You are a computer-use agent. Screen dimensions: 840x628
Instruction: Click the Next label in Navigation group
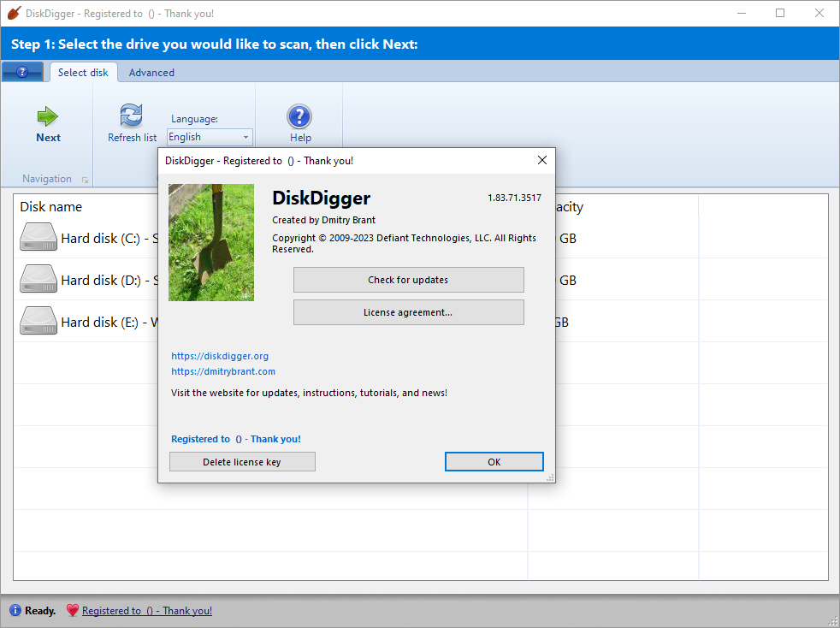pyautogui.click(x=48, y=137)
